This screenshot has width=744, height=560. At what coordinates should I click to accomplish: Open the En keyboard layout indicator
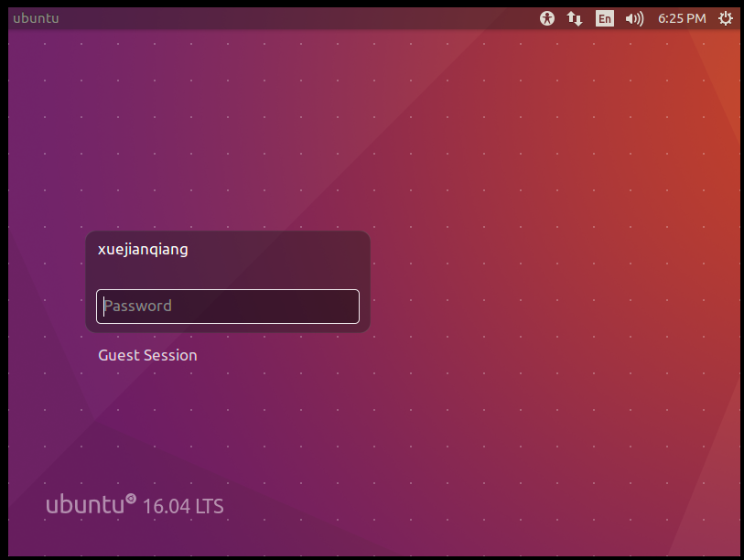point(605,18)
